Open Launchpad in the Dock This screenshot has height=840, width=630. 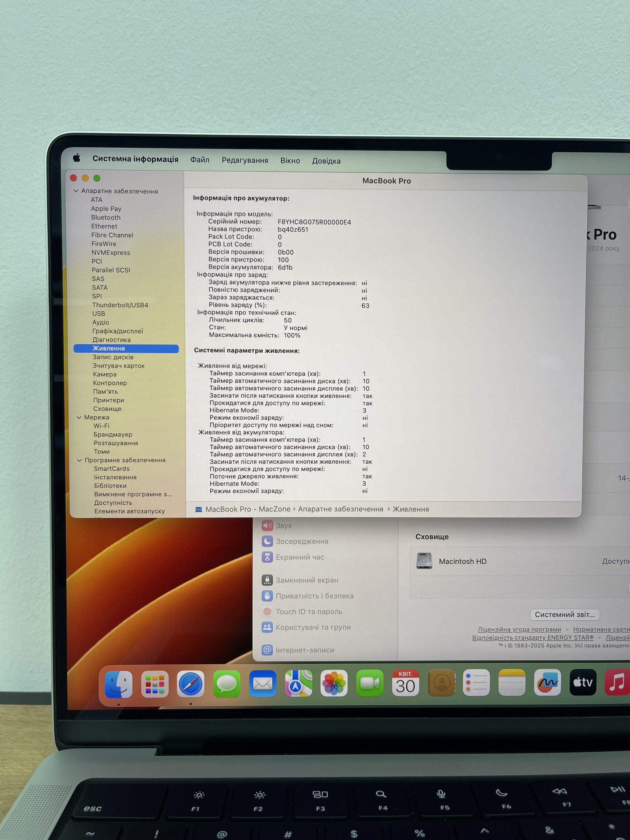pos(155,684)
